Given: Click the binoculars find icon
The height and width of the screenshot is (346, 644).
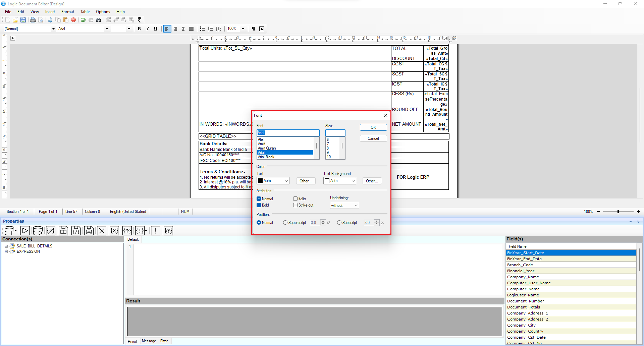Looking at the screenshot, I should [98, 20].
